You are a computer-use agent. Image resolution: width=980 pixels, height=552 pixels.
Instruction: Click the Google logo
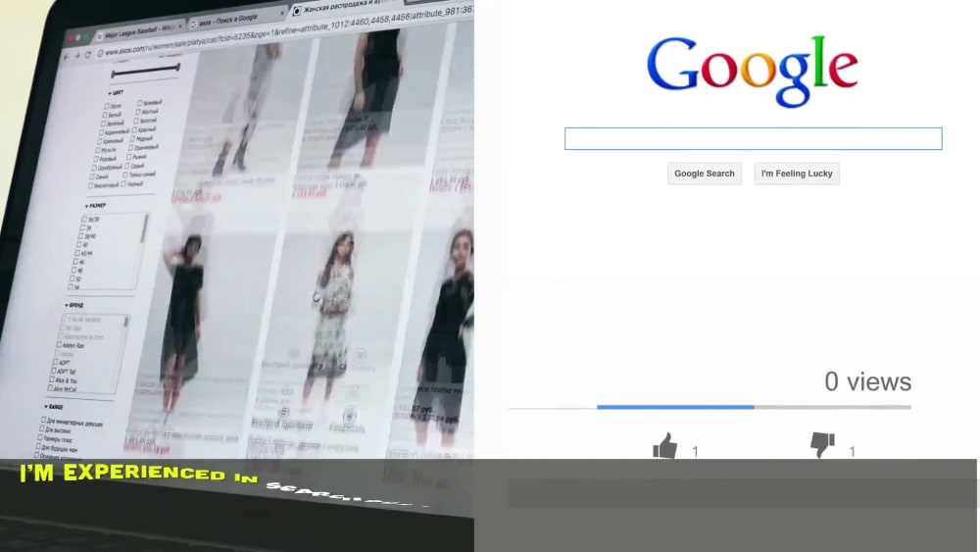pos(752,71)
